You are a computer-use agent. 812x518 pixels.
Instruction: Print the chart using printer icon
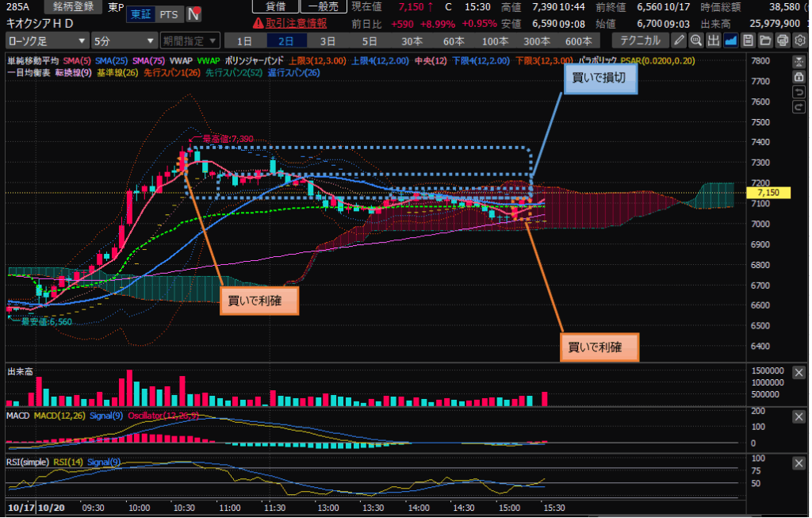[783, 40]
